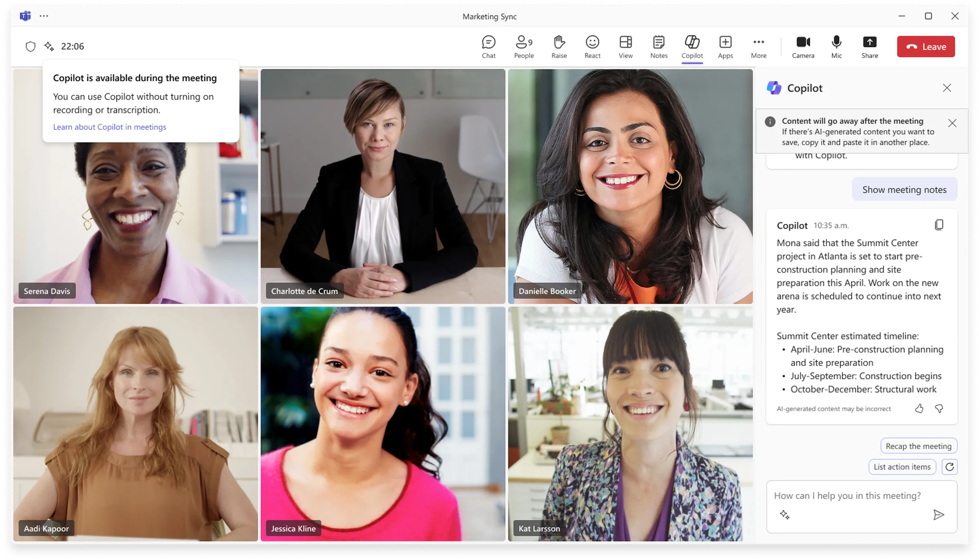Follow Learn about Copilot in meetings link
The image size is (979, 560).
pyautogui.click(x=110, y=127)
